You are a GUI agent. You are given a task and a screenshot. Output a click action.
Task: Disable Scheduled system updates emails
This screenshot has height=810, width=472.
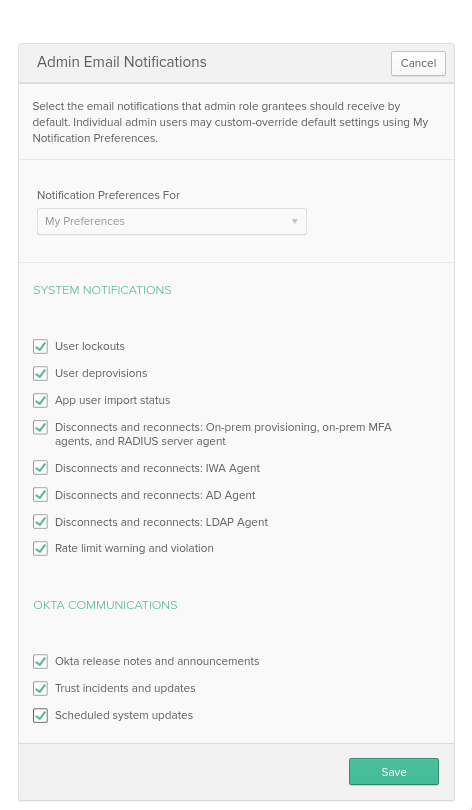(40, 715)
